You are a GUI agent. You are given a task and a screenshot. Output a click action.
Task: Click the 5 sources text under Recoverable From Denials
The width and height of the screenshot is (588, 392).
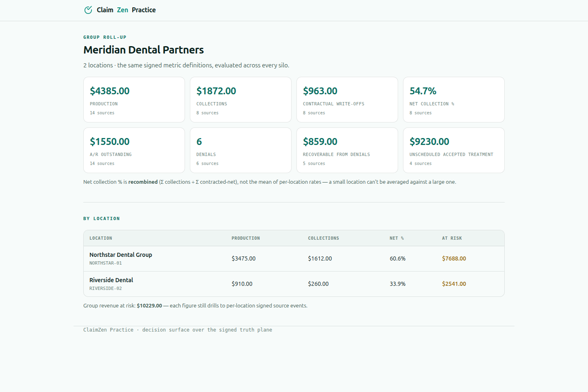tap(314, 163)
